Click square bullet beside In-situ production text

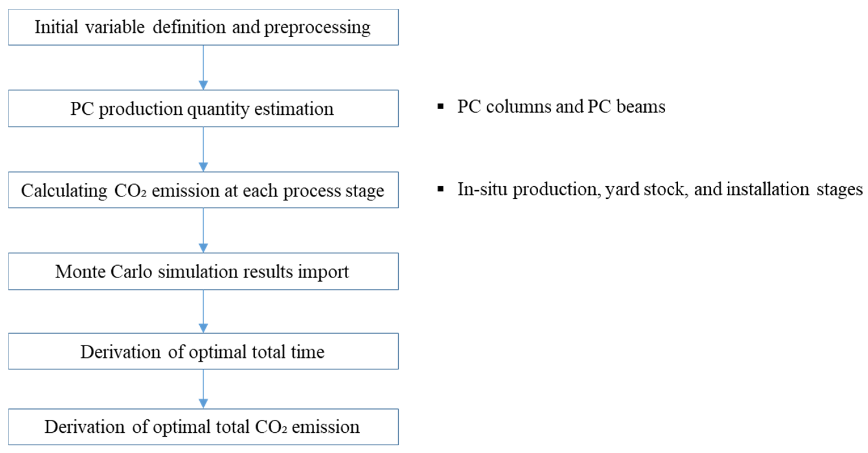440,189
